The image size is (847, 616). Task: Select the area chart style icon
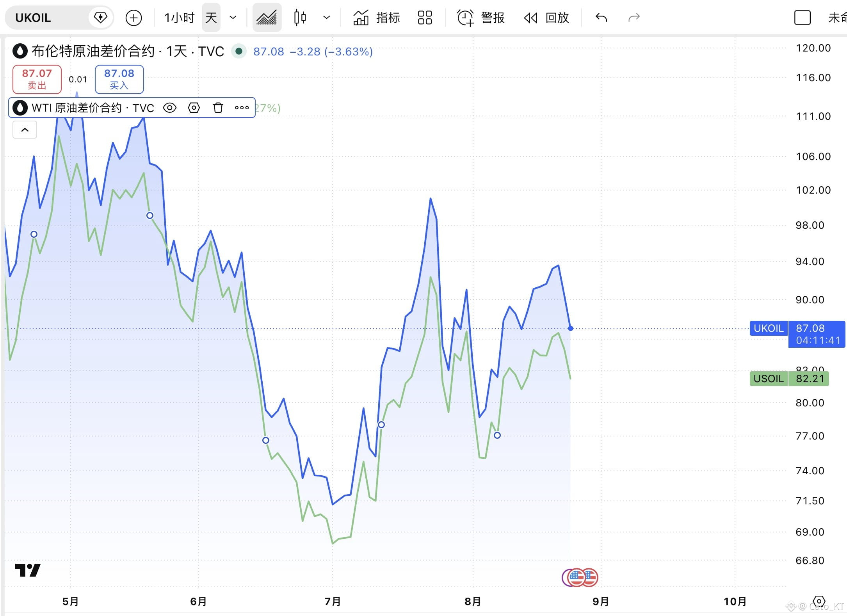tap(267, 18)
